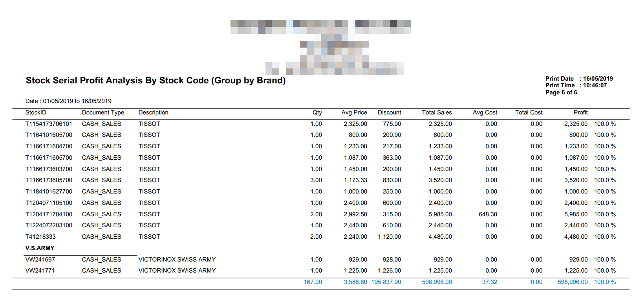Image resolution: width=644 pixels, height=304 pixels.
Task: Click total sales 5,985.00 for T1204171704100
Action: point(440,214)
